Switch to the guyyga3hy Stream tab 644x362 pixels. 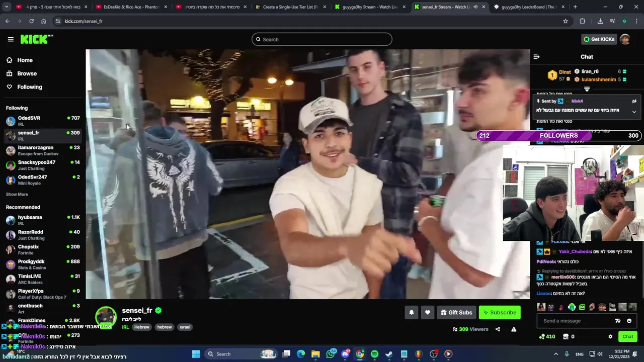pos(370,7)
